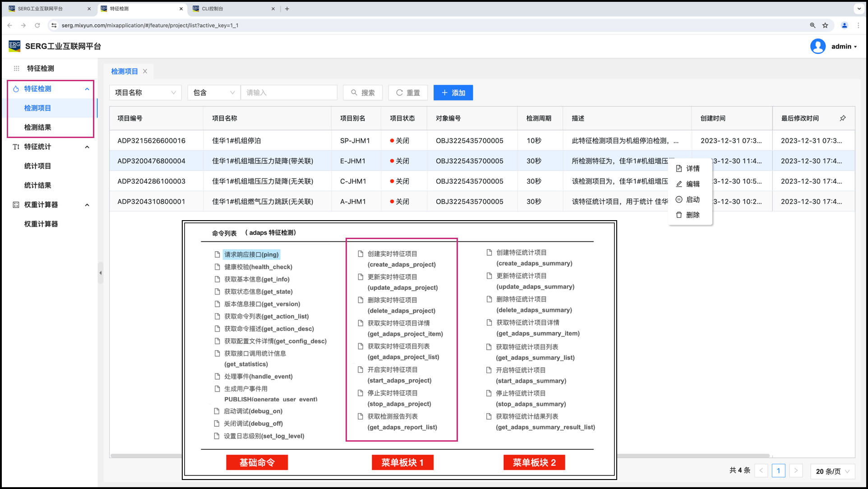This screenshot has height=489, width=868.
Task: Collapse the 特征统计 sidebar group
Action: coord(87,147)
